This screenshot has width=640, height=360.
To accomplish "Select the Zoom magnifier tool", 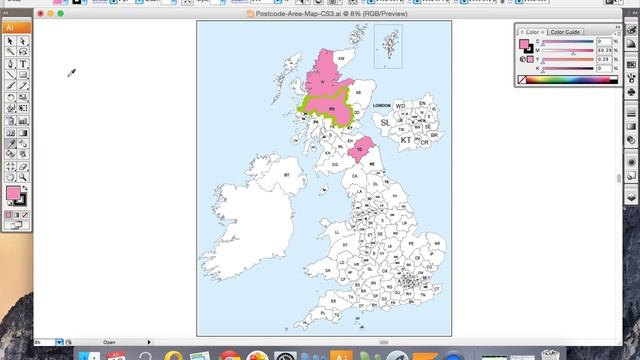I will point(23,178).
